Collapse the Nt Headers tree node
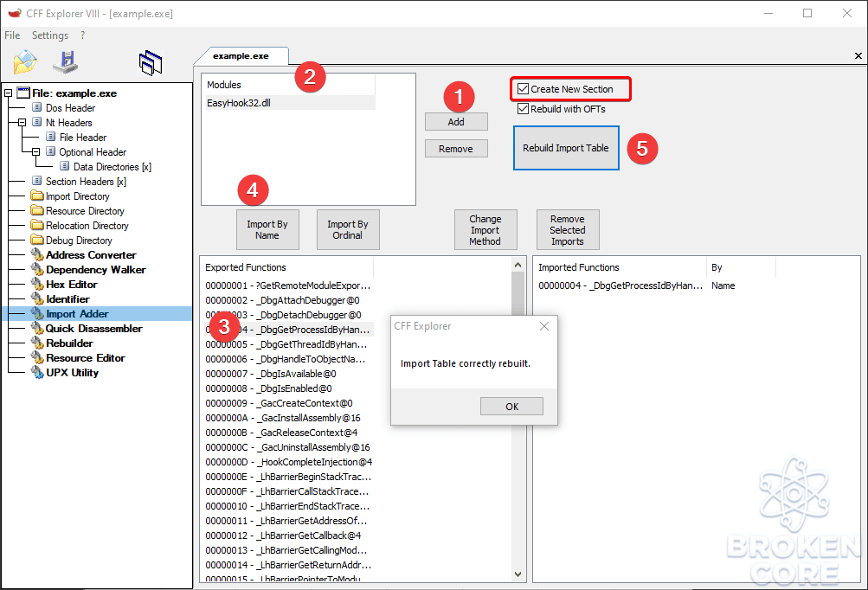The width and height of the screenshot is (868, 590). point(23,122)
